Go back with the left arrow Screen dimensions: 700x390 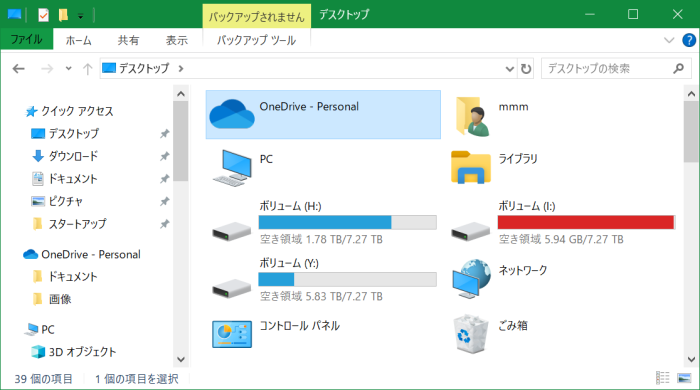click(18, 69)
